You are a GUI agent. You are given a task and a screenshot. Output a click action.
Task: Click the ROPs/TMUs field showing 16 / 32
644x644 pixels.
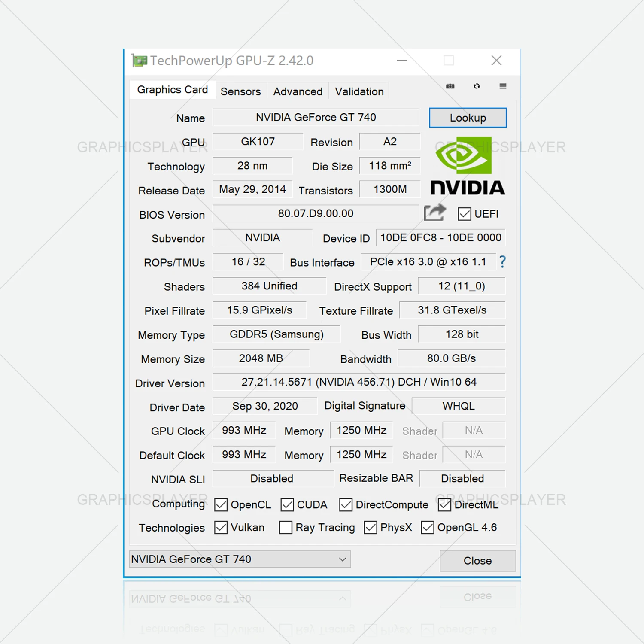click(x=248, y=262)
